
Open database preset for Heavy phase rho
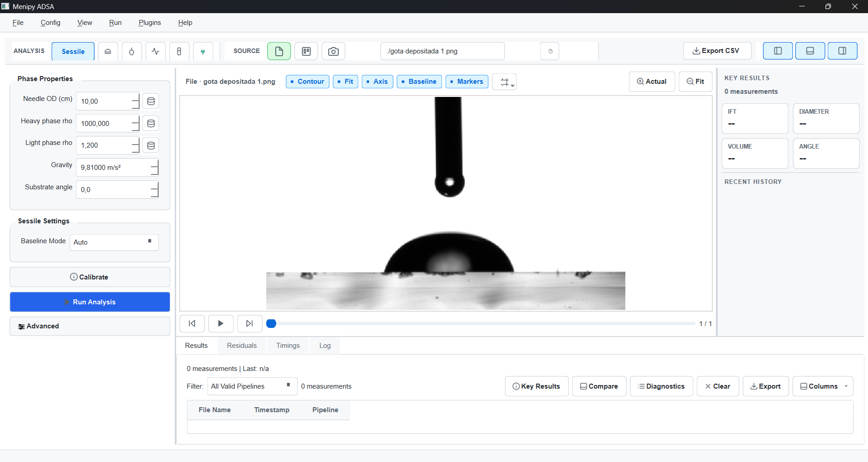(x=151, y=123)
